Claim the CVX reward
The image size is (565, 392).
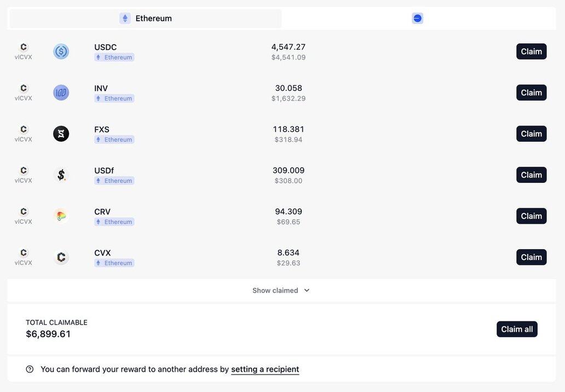532,257
